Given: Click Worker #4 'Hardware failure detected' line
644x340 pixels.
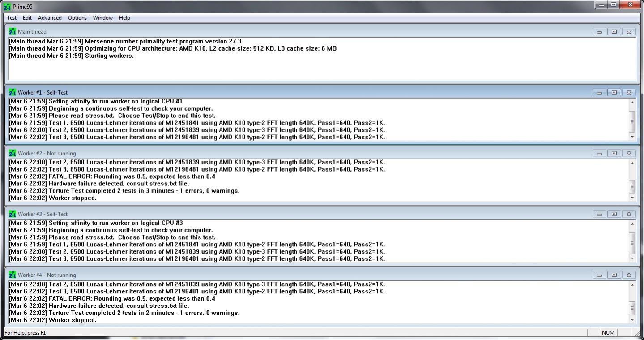Looking at the screenshot, I should tap(99, 306).
